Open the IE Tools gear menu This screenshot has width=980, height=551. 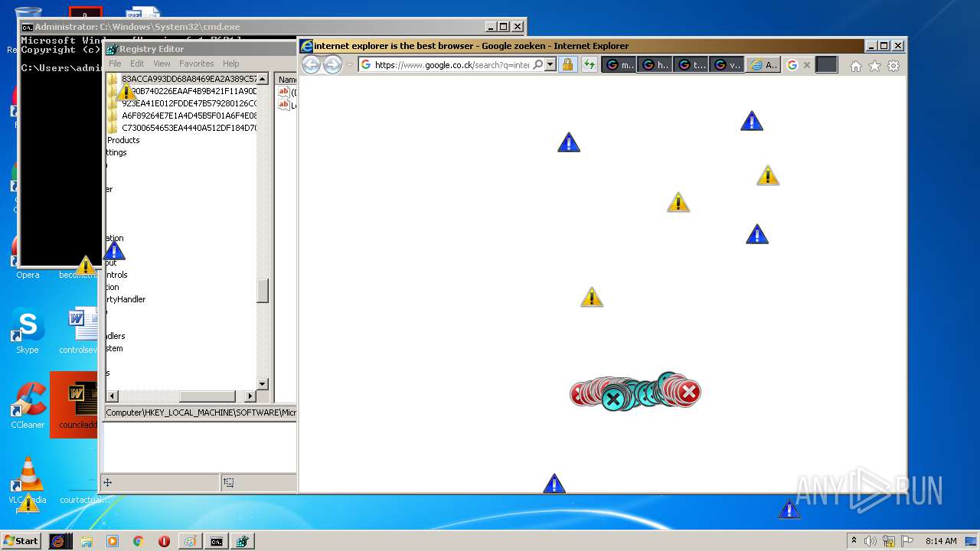[893, 66]
